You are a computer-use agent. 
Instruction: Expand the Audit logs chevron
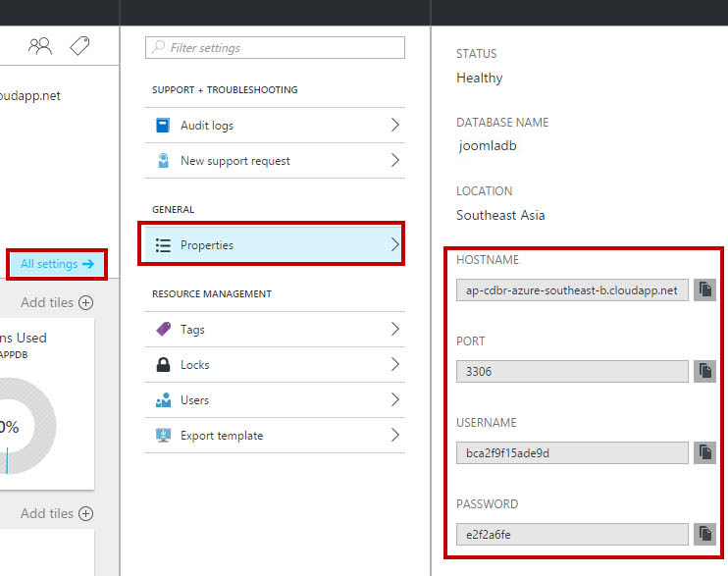tap(395, 126)
